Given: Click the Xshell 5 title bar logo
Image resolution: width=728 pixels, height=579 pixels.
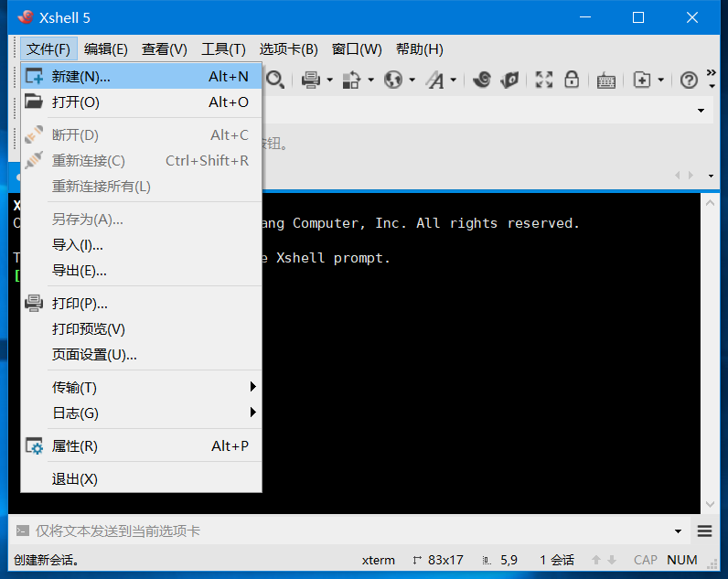Looking at the screenshot, I should pyautogui.click(x=26, y=17).
